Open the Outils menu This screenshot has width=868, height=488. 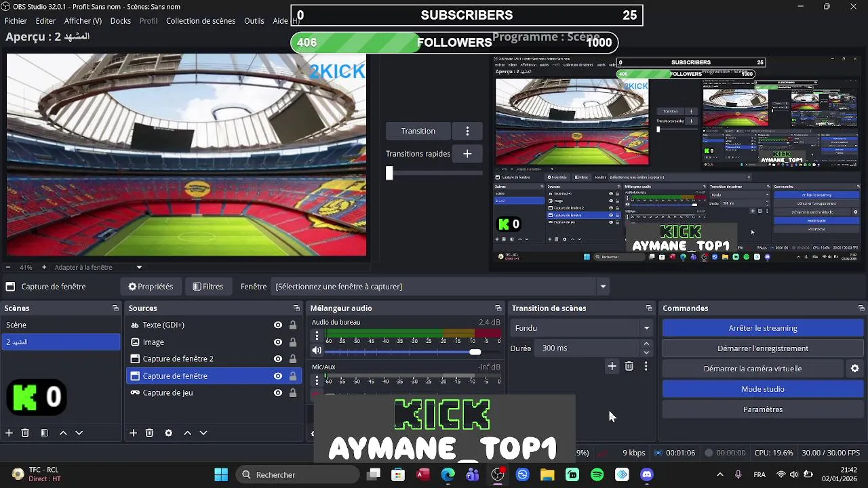[x=254, y=21]
